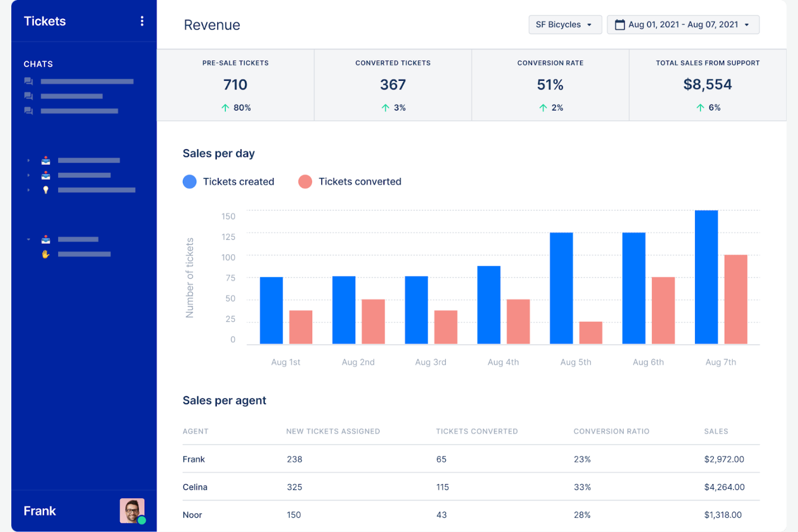Image resolution: width=798 pixels, height=532 pixels.
Task: Open the three-dot menu beside Tickets
Action: click(x=142, y=21)
